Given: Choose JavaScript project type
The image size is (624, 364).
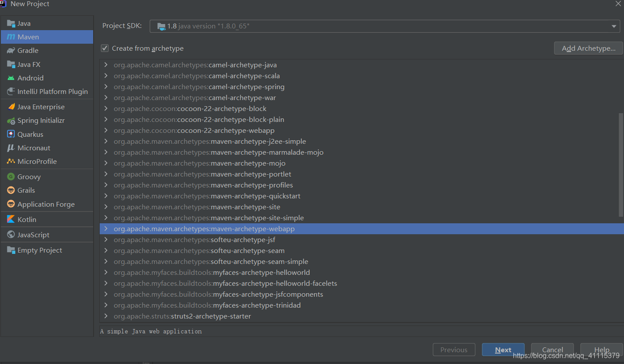Looking at the screenshot, I should point(47,235).
